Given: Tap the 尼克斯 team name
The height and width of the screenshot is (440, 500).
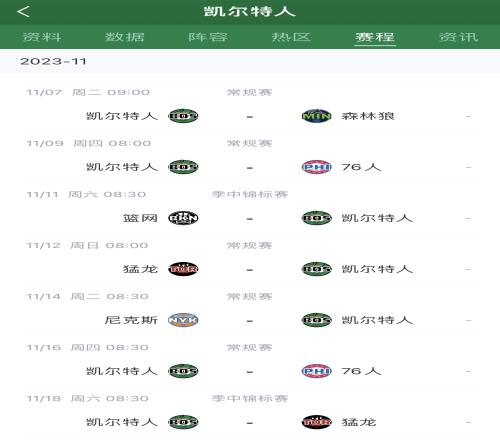Looking at the screenshot, I should (x=131, y=320).
